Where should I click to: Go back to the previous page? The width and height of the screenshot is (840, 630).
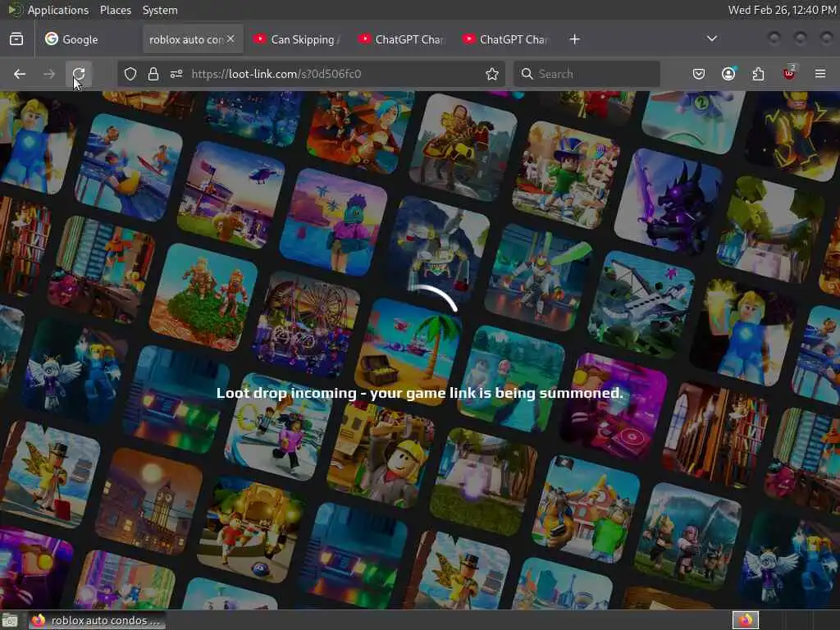20,74
